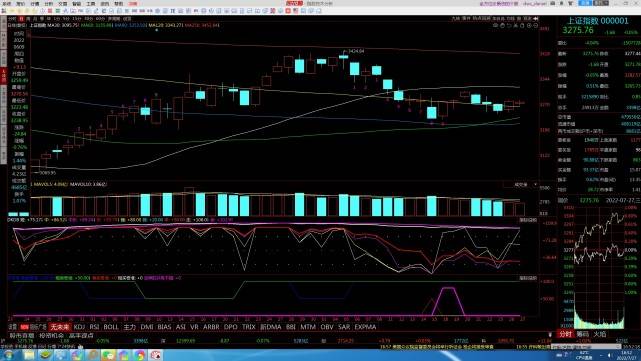
Task: Click the highlighted 无未来 indicator tab
Action: tap(60, 327)
